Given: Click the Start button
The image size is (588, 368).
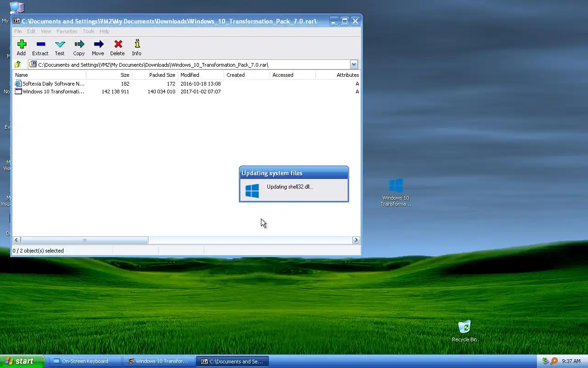Looking at the screenshot, I should pyautogui.click(x=22, y=361).
